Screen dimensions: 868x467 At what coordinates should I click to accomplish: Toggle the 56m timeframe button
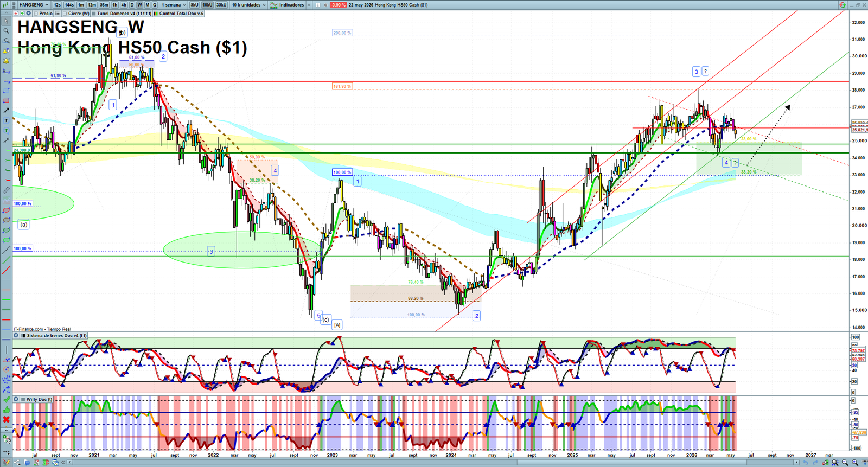click(x=104, y=5)
